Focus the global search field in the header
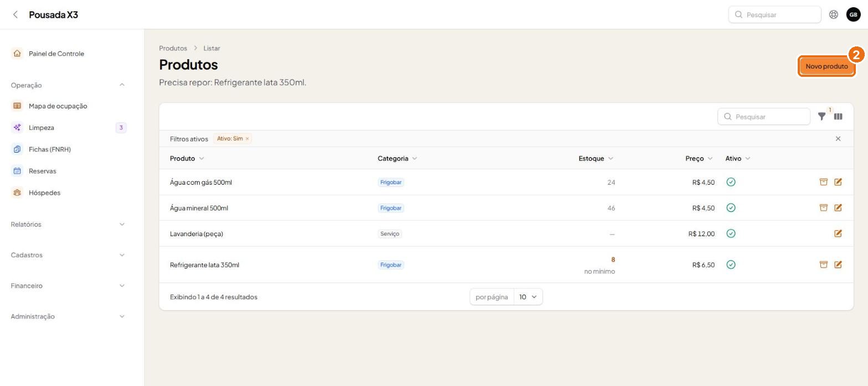Viewport: 868px width, 386px height. (x=774, y=15)
